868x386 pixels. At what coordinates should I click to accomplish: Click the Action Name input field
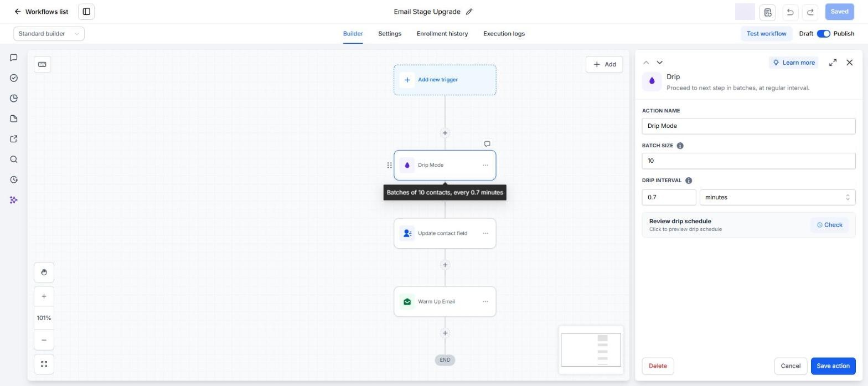748,126
